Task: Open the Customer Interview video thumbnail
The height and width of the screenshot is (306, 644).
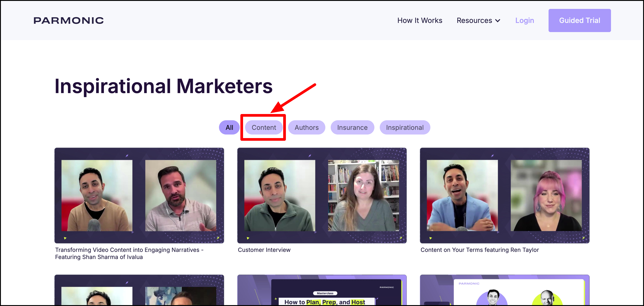Action: (322, 196)
